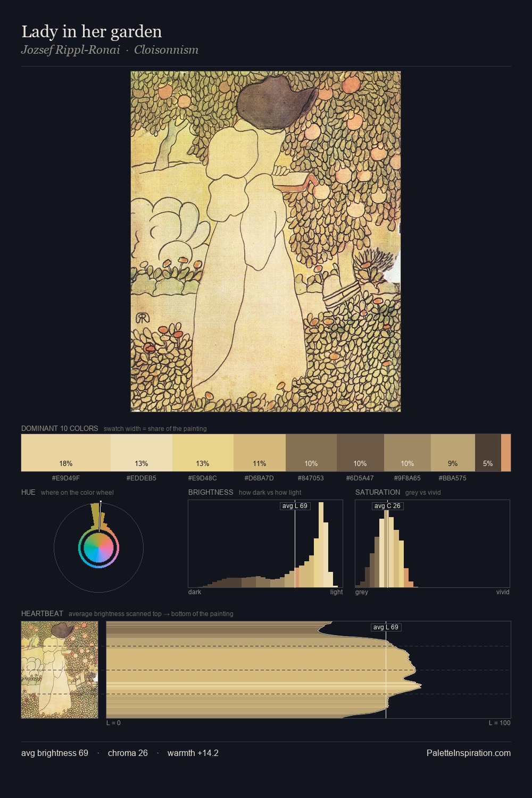Click the 'HEARTBEAT' section heading
The image size is (532, 798).
(42, 613)
